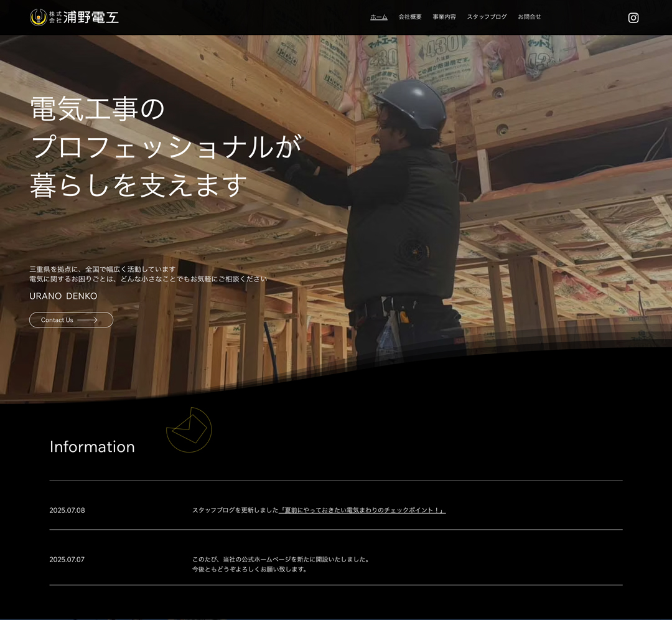Go to the 事業内容 page

pos(444,17)
